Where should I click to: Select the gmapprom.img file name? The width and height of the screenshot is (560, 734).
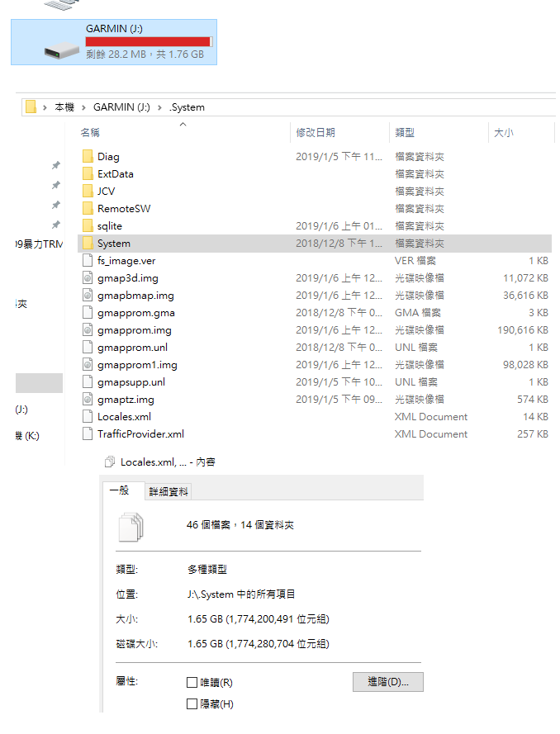[135, 329]
